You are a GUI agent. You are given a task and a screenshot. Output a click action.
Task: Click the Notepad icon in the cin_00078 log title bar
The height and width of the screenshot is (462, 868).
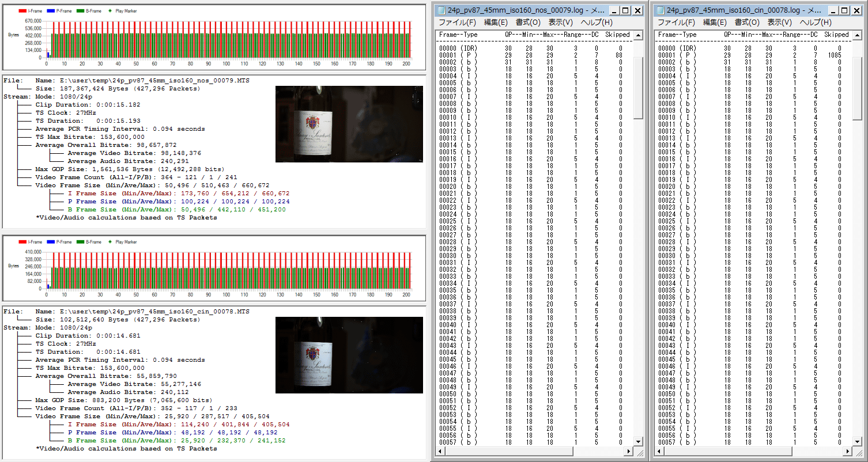click(x=660, y=10)
